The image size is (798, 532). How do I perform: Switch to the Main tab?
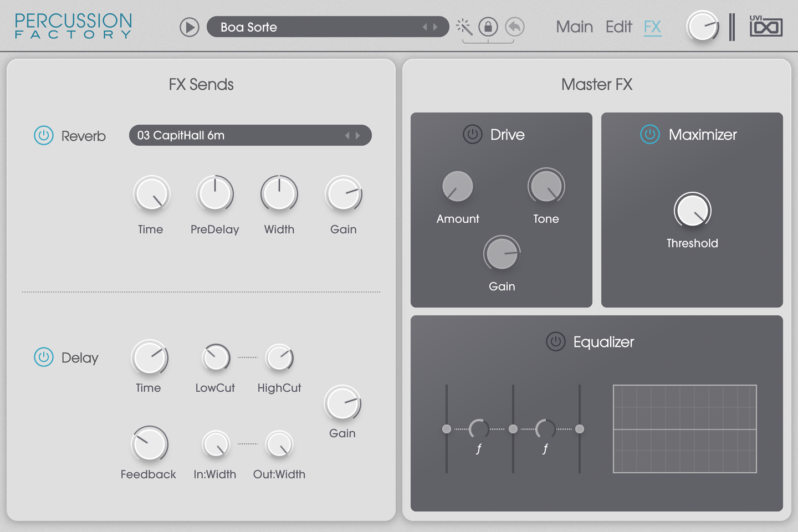tap(574, 27)
